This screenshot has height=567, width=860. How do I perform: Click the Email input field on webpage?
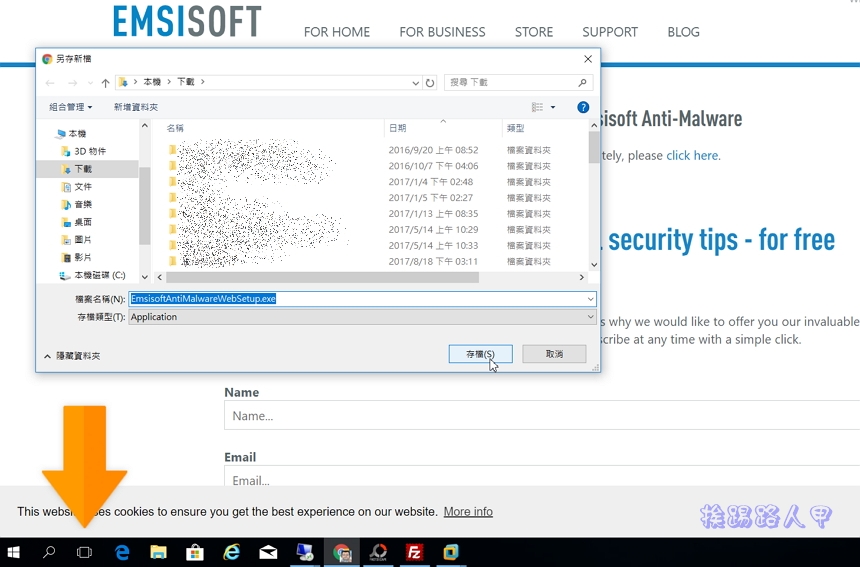(542, 476)
